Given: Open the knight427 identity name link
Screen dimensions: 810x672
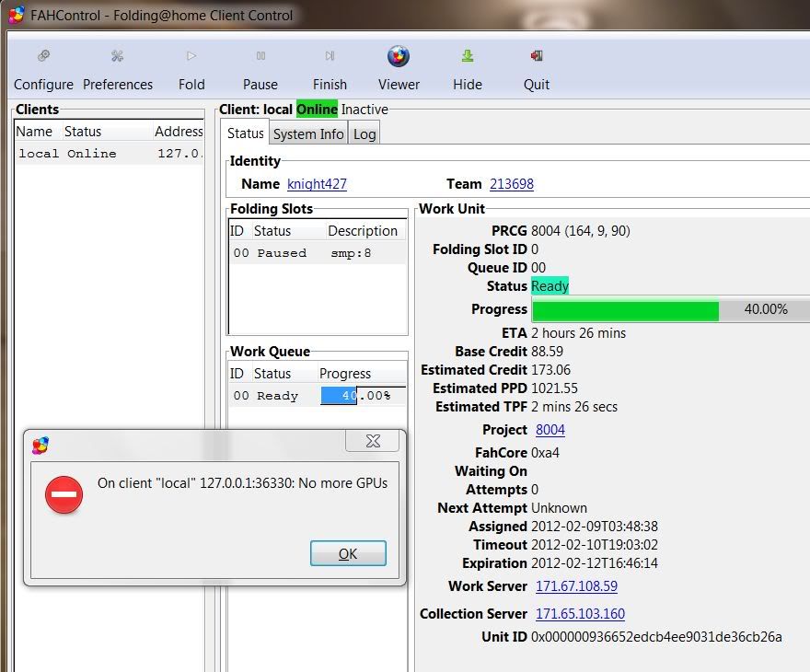Looking at the screenshot, I should tap(317, 184).
